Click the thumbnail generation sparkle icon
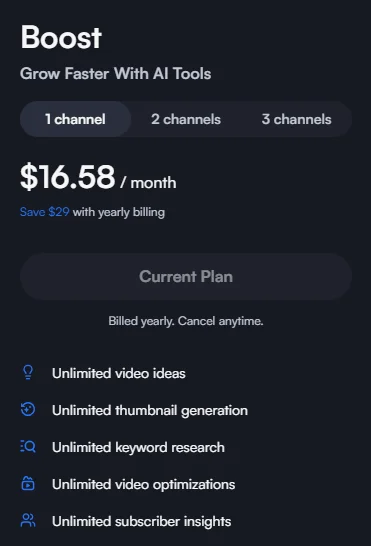Viewport: 371px width, 546px height. (28, 410)
